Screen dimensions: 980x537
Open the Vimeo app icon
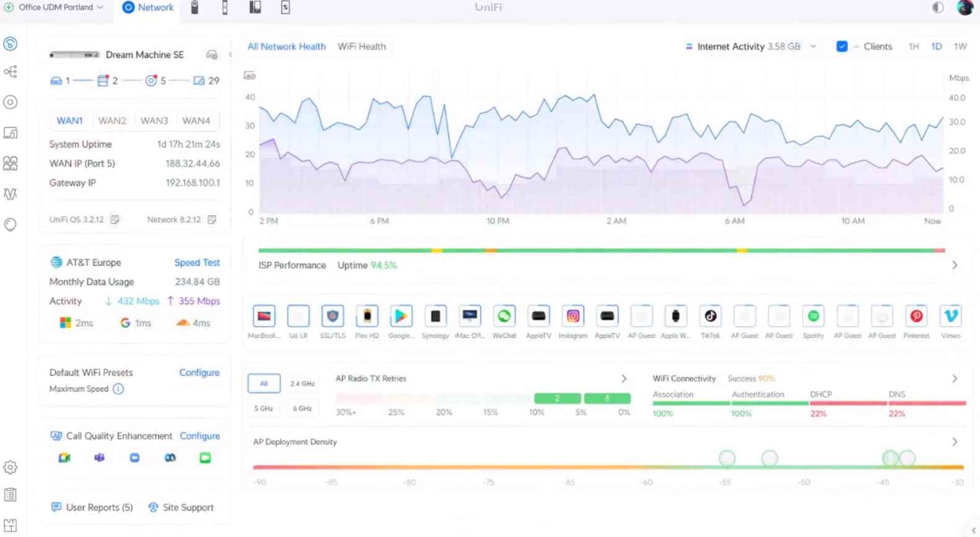[950, 317]
